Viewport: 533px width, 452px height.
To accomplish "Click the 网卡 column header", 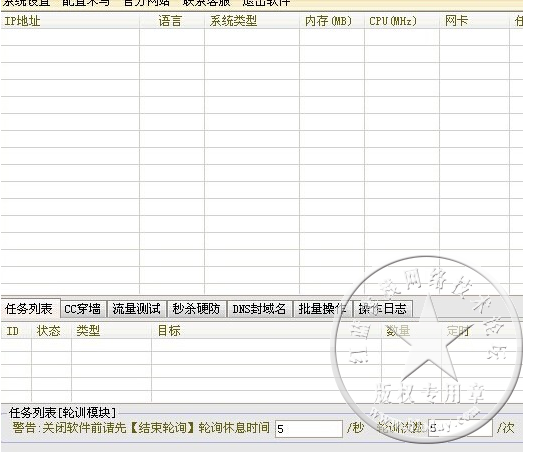I will point(474,21).
